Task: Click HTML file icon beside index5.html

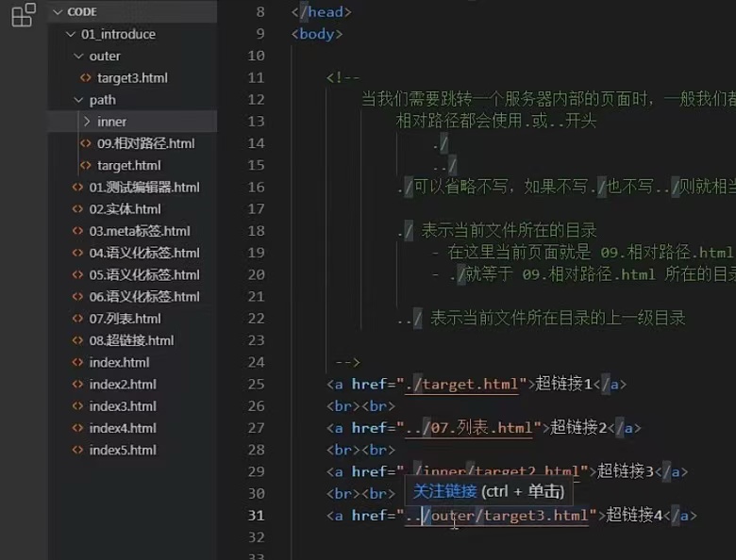Action: coord(77,451)
